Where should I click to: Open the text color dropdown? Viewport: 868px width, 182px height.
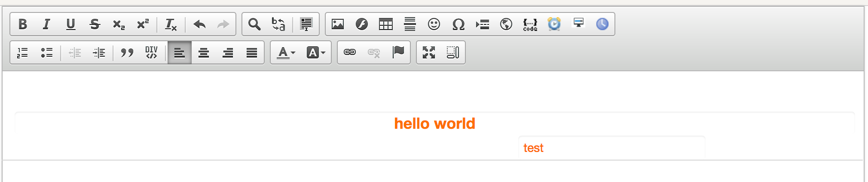click(285, 53)
